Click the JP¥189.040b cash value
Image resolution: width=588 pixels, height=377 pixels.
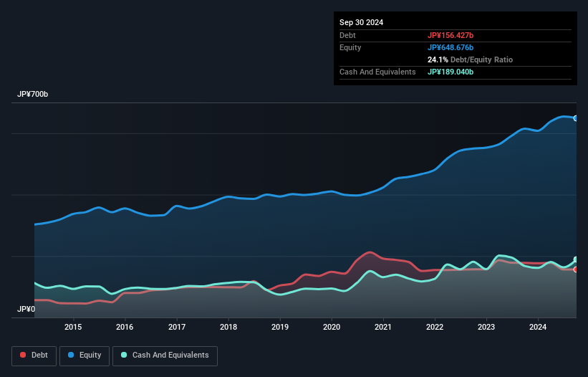tap(450, 72)
